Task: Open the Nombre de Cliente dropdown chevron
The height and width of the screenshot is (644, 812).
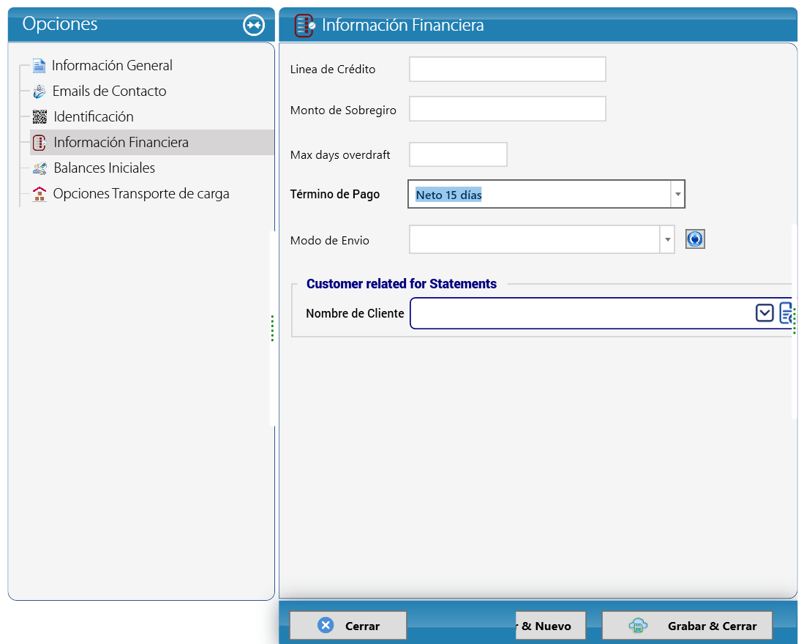Action: (764, 313)
